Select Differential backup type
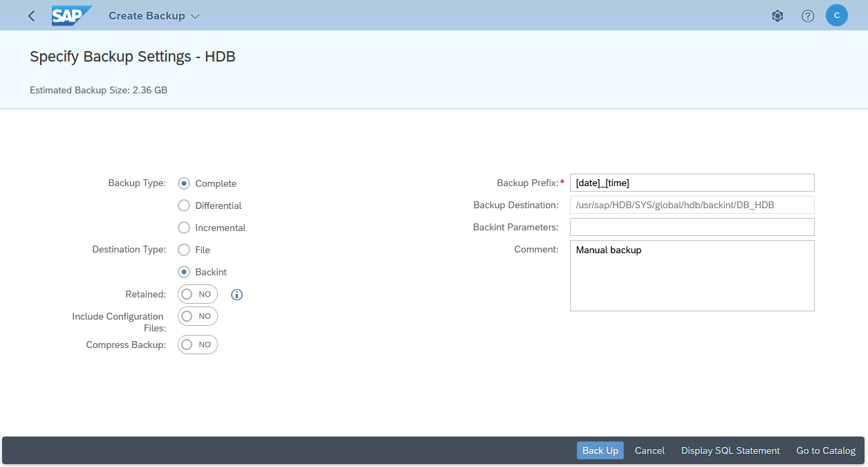Image resolution: width=868 pixels, height=467 pixels. tap(184, 205)
